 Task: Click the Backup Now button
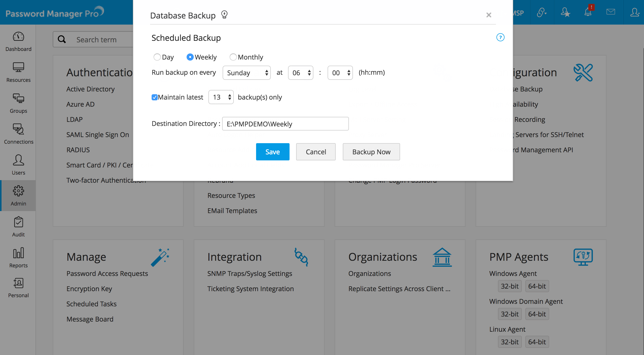point(371,152)
